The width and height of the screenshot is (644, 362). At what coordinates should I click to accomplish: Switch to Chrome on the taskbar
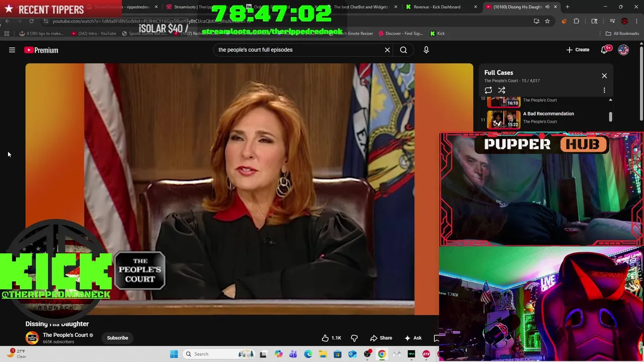pyautogui.click(x=382, y=354)
